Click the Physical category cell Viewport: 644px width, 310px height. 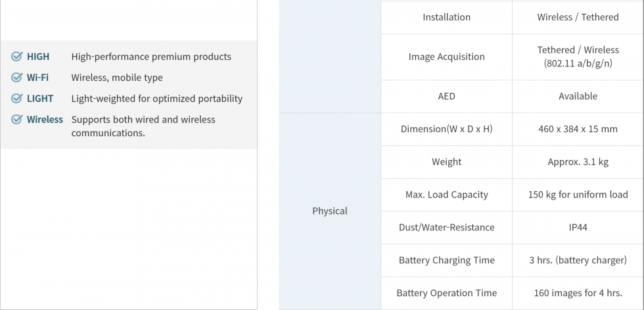[330, 211]
